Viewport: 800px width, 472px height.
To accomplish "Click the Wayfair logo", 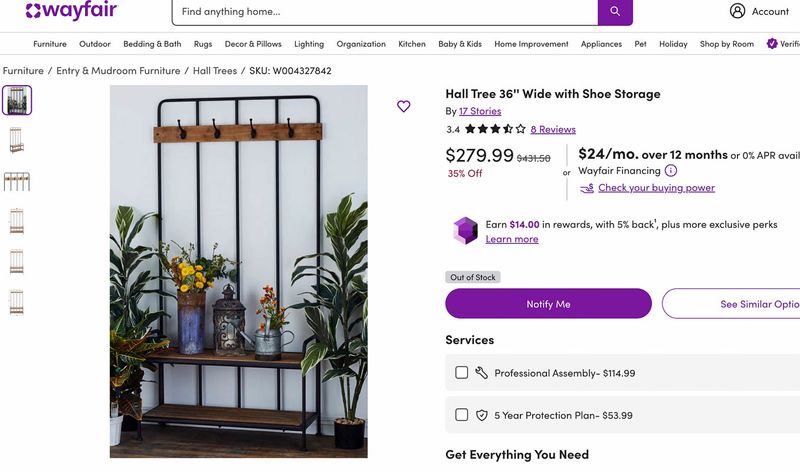I will click(71, 10).
